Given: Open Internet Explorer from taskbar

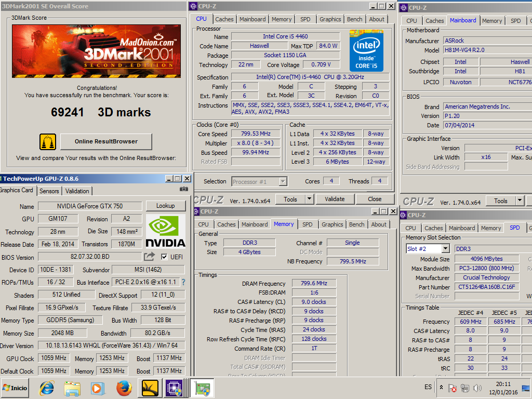Looking at the screenshot, I should [x=47, y=388].
